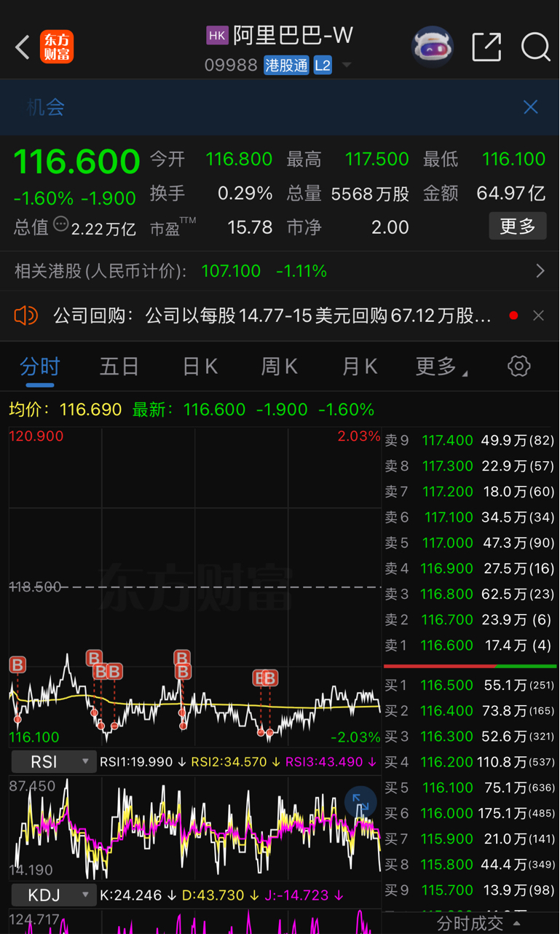Tap the HK market badge
The height and width of the screenshot is (934, 560).
pyautogui.click(x=217, y=35)
